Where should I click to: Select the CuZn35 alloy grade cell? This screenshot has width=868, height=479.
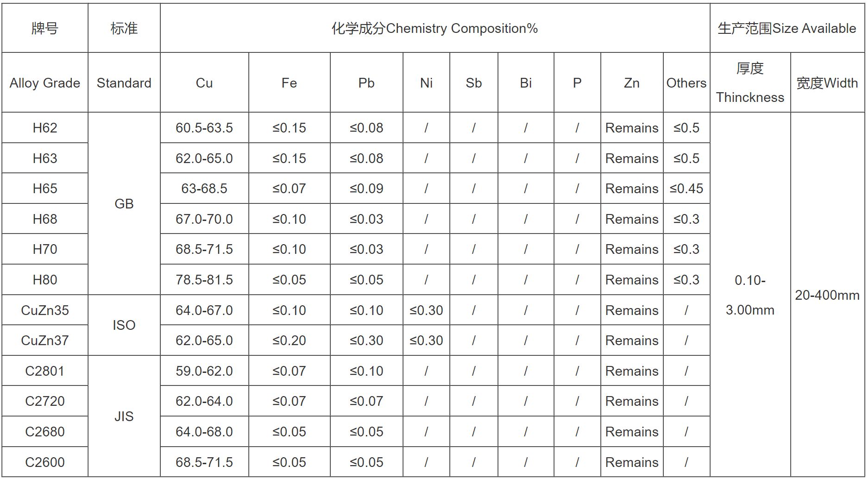coord(45,310)
